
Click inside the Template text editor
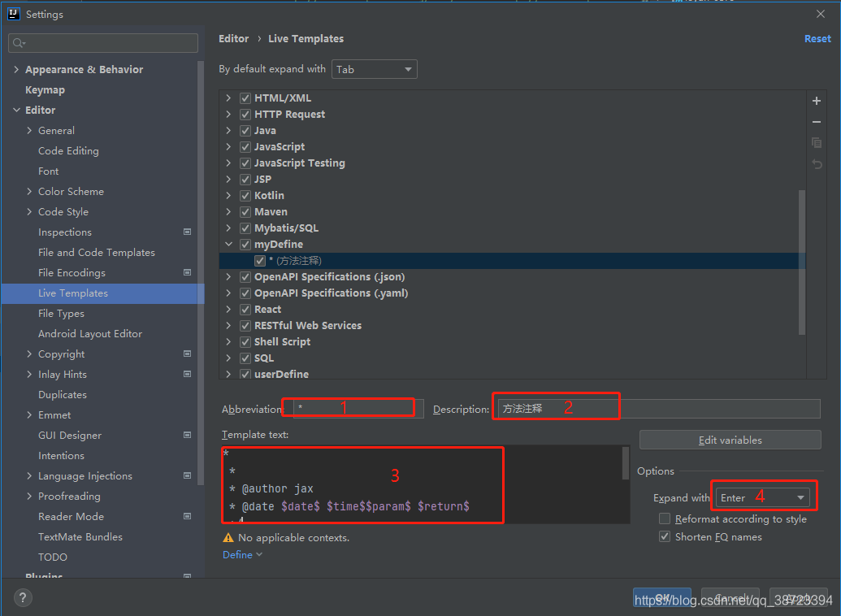421,484
